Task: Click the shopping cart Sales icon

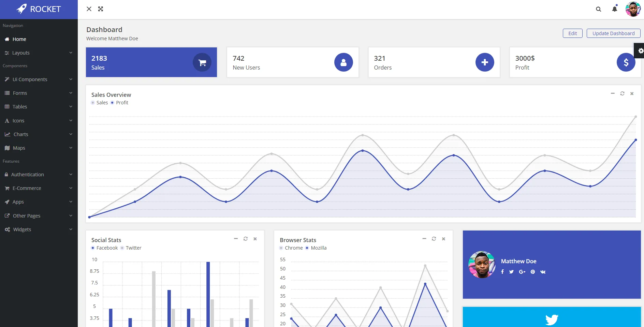Action: click(202, 62)
